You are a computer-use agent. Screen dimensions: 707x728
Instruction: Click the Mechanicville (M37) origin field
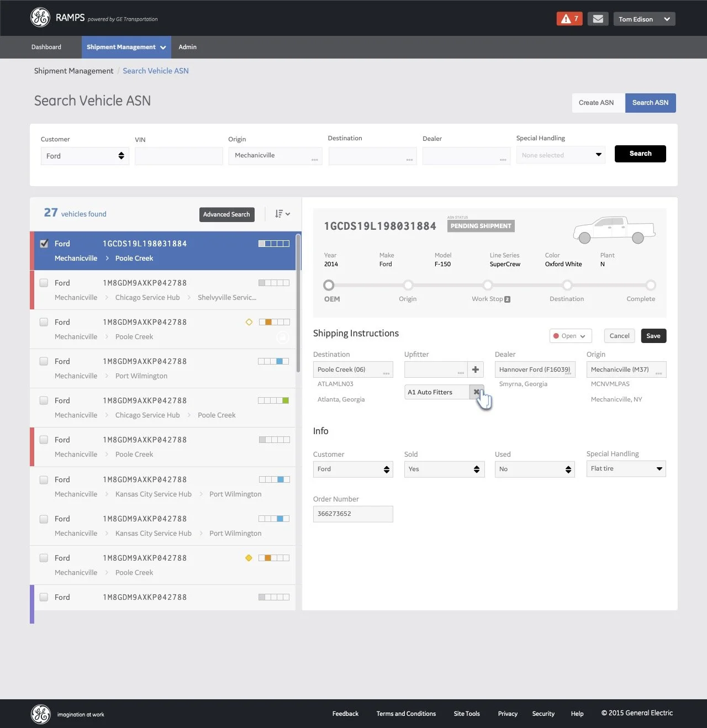point(626,370)
